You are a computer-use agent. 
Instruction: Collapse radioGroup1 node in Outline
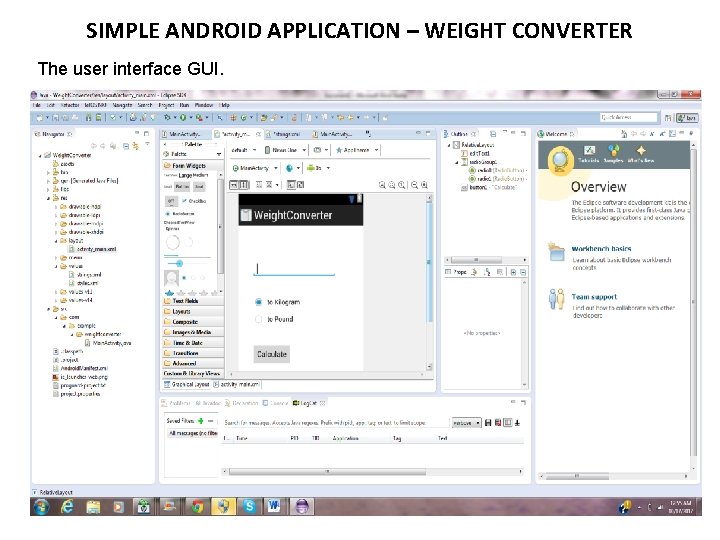[457, 163]
